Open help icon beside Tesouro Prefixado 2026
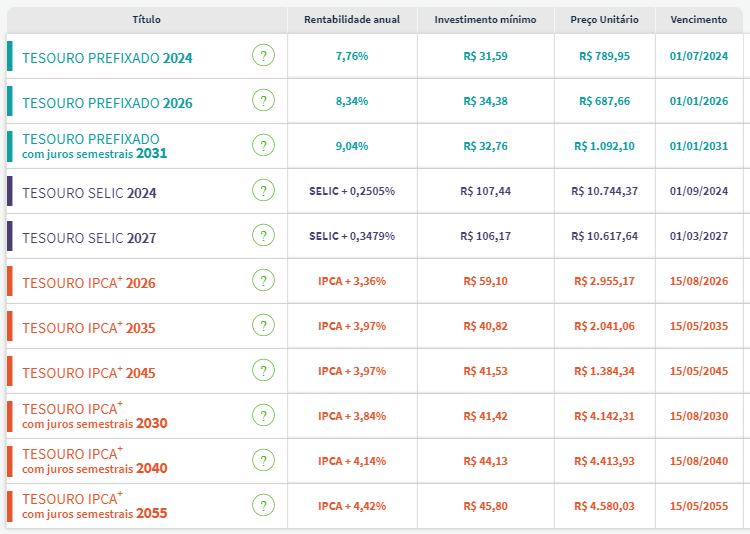 coord(263,101)
